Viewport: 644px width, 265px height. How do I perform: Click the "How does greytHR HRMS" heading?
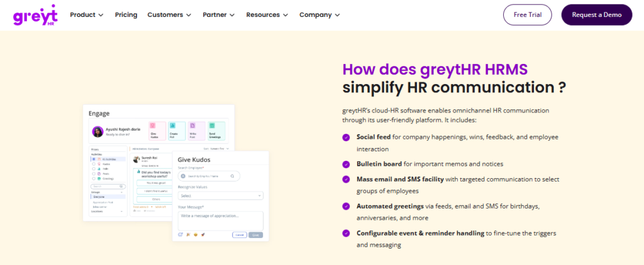click(435, 70)
